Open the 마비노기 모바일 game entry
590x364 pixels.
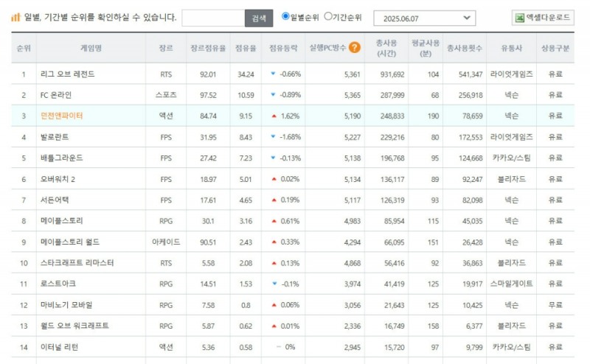(66, 305)
